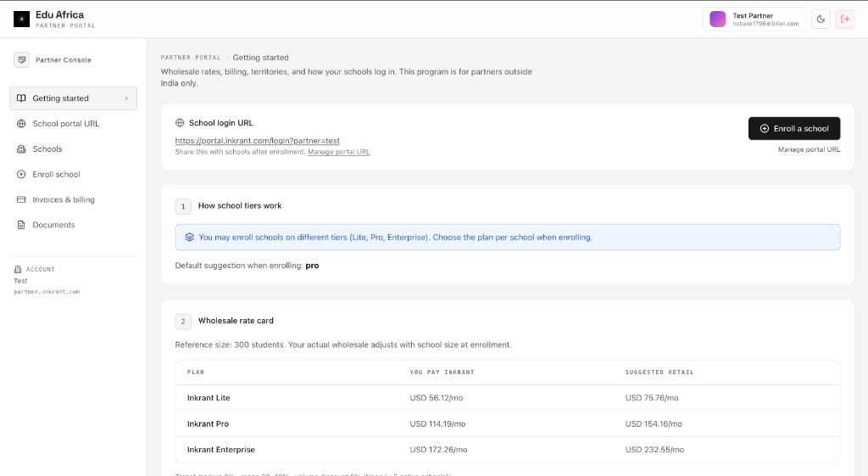This screenshot has height=476, width=868.
Task: Open the portal.inkrant.com login URL link
Action: (258, 141)
